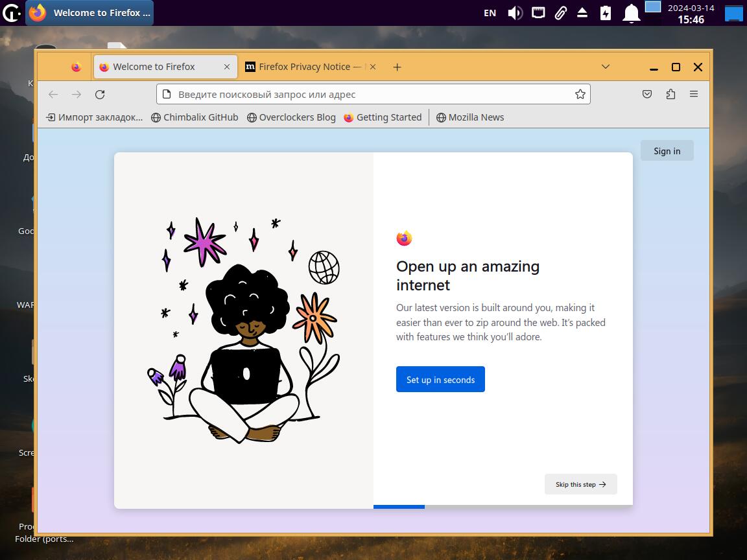Image resolution: width=747 pixels, height=560 pixels.
Task: Open the clipboard paperclip tray icon
Action: point(561,13)
